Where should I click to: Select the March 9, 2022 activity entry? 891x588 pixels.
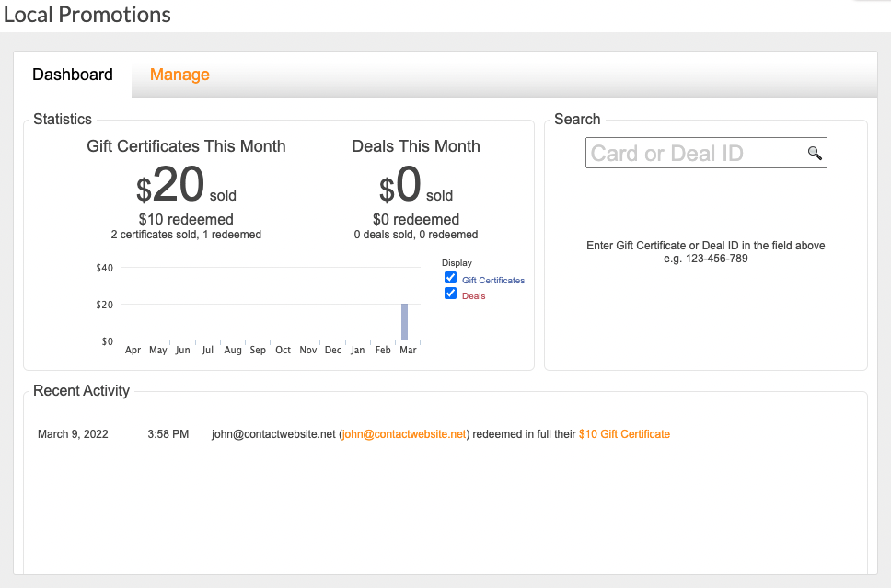(x=73, y=433)
